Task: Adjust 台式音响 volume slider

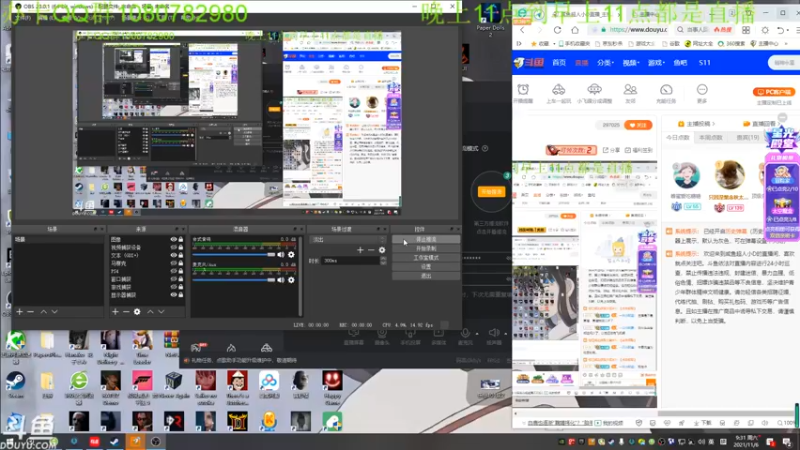Action: 234,255
